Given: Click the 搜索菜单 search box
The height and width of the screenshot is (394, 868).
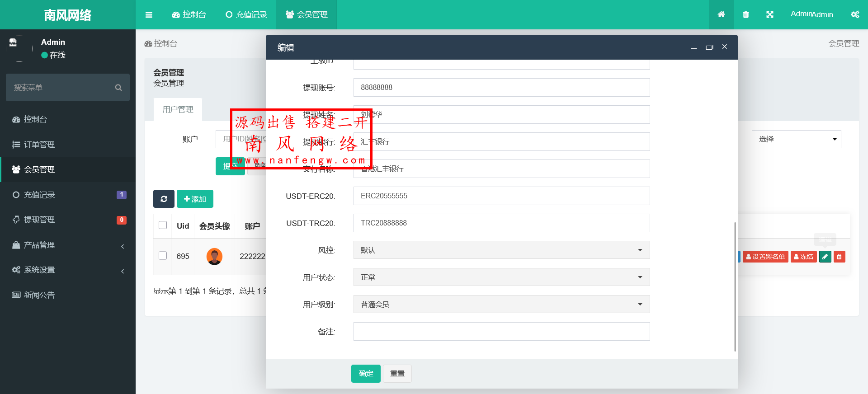Looking at the screenshot, I should click(x=68, y=88).
